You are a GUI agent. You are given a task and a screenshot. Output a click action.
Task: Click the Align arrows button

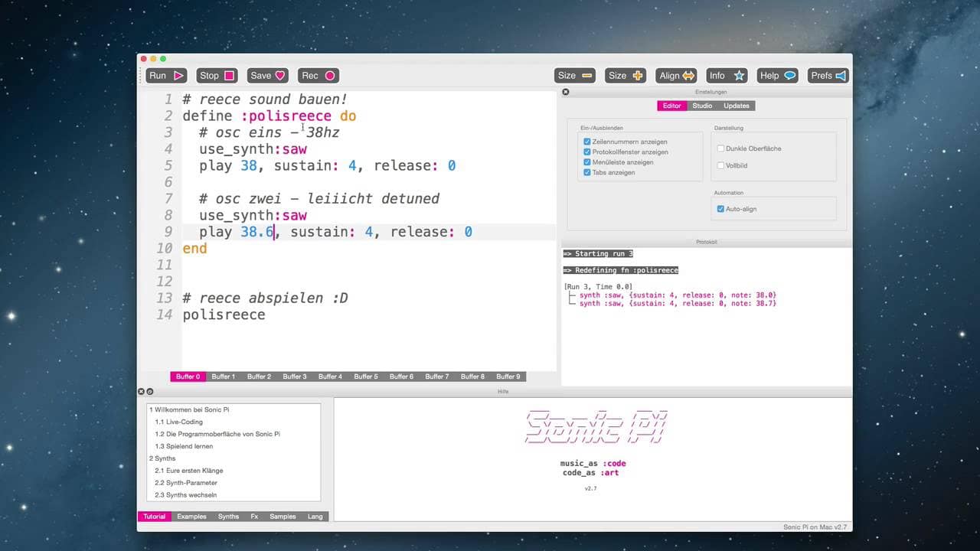click(676, 76)
